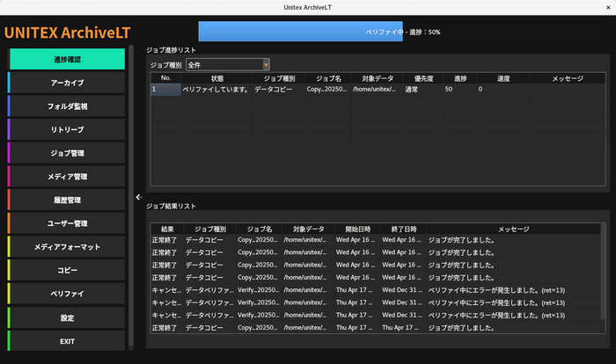Open the メディア管理 menu item
This screenshot has height=364, width=616.
(x=67, y=177)
